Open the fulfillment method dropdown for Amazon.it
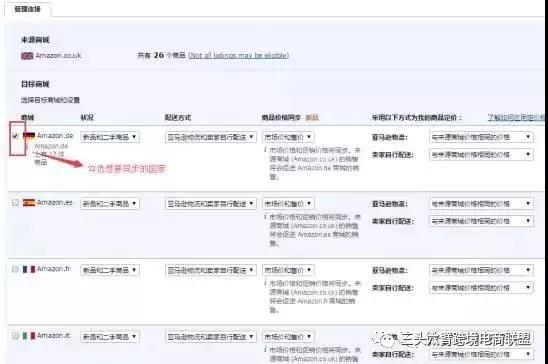Image resolution: width=548 pixels, height=364 pixels. [211, 337]
